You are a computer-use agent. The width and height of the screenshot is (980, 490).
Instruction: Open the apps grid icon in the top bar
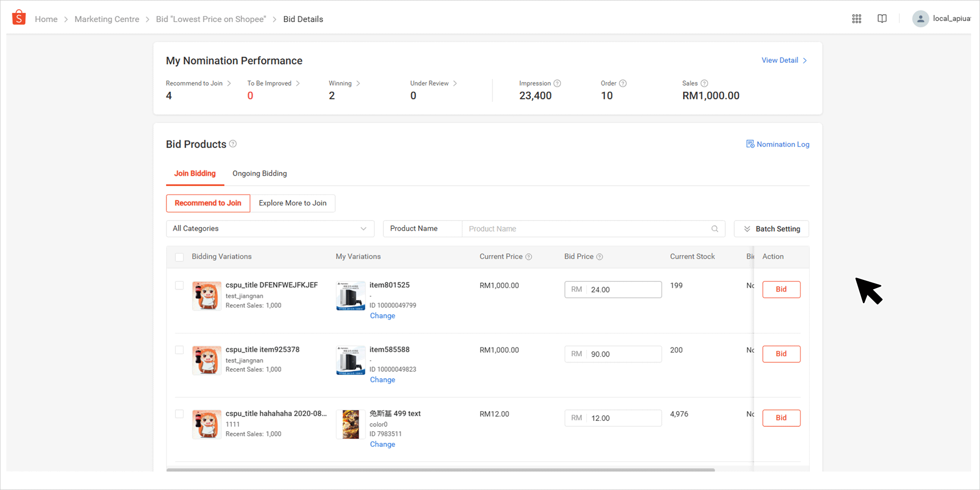click(857, 19)
